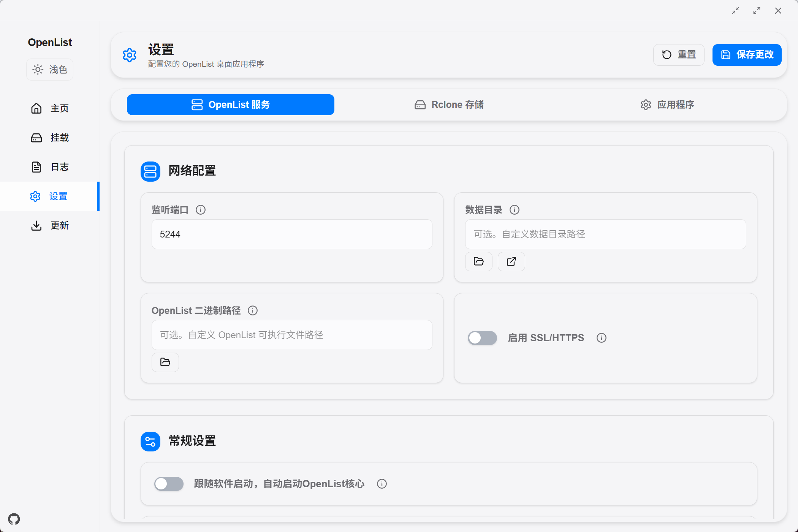Viewport: 798px width, 532px height.
Task: Open the 更新 page in sidebar
Action: (50, 225)
